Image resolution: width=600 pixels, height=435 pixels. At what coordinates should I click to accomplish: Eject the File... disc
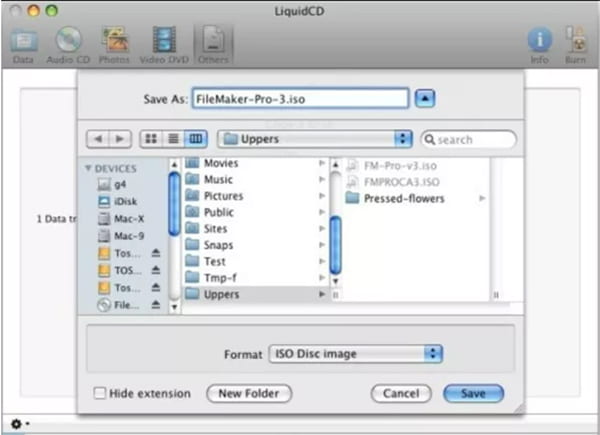156,305
